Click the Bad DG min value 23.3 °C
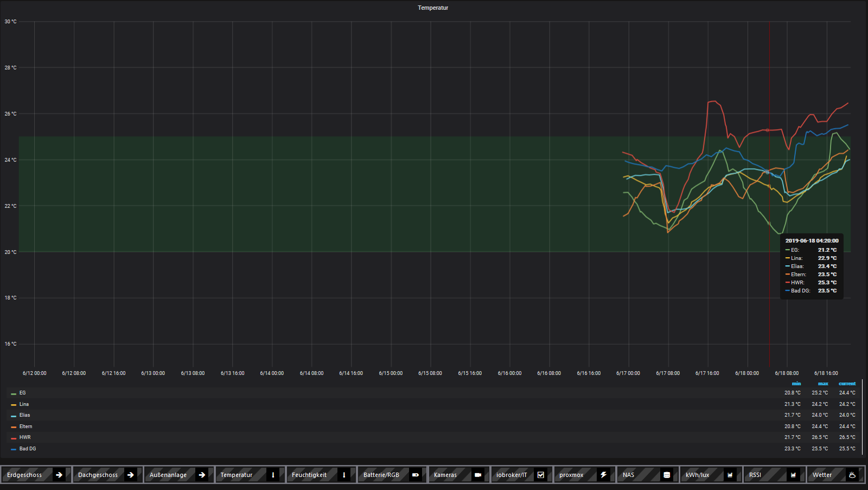Image resolution: width=868 pixels, height=490 pixels. pos(793,449)
